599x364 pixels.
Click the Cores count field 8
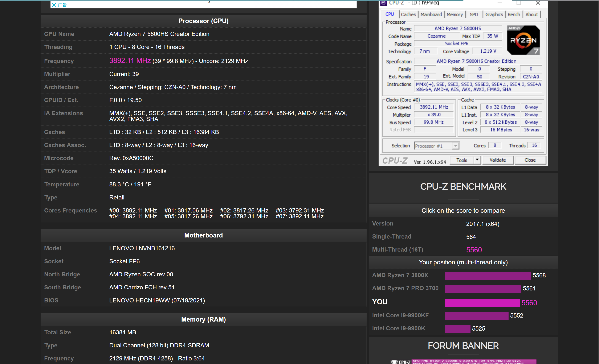[495, 145]
